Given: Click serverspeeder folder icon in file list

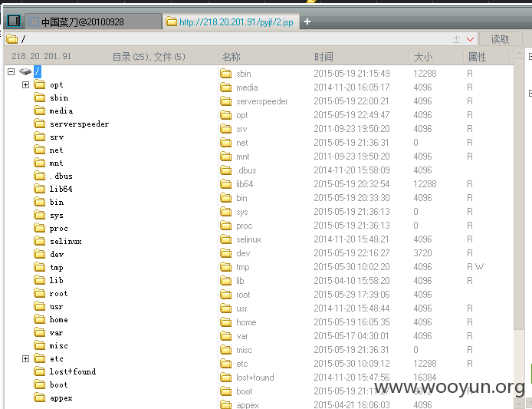Looking at the screenshot, I should [x=226, y=101].
